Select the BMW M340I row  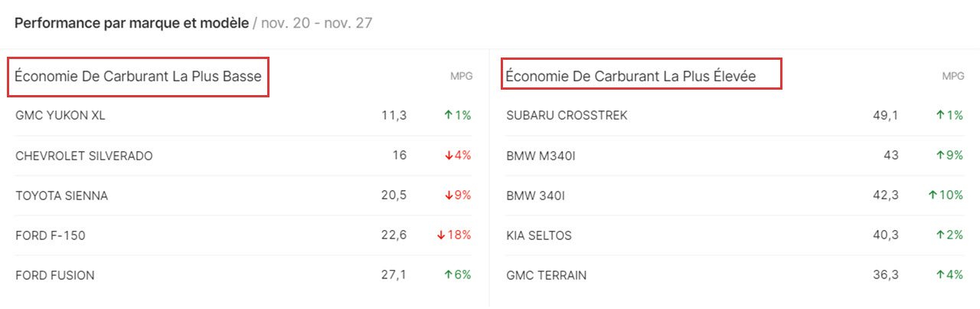pos(735,156)
